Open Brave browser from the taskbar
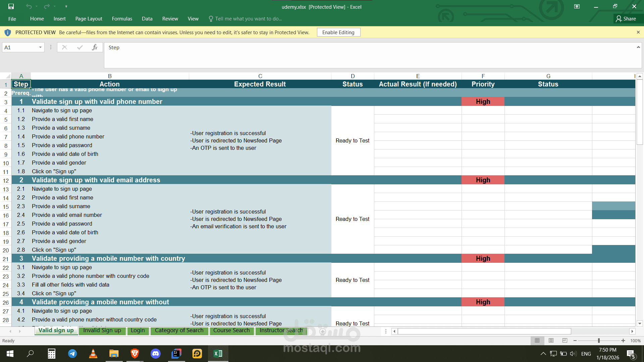The height and width of the screenshot is (362, 644). (x=135, y=354)
